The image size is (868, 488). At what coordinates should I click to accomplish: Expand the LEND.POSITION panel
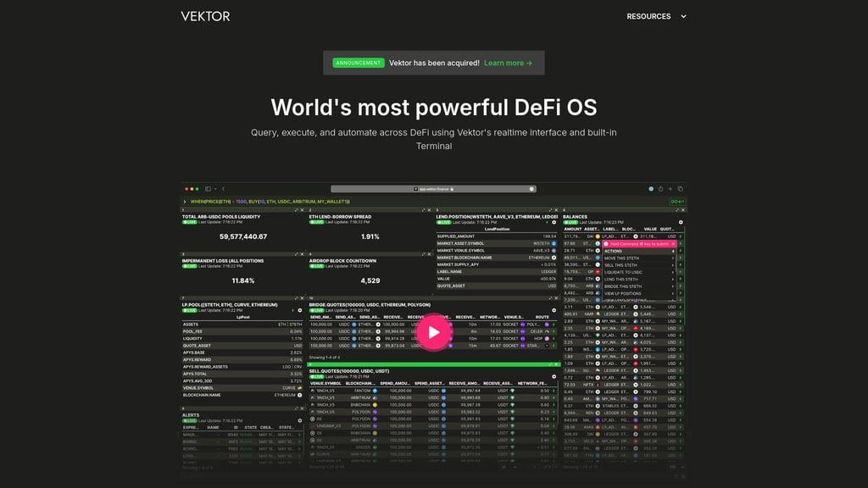(550, 210)
